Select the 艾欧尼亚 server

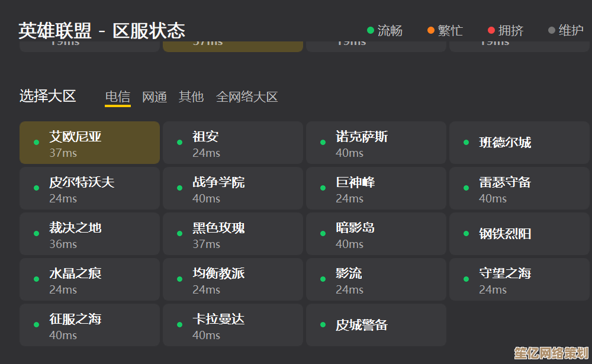tap(89, 143)
